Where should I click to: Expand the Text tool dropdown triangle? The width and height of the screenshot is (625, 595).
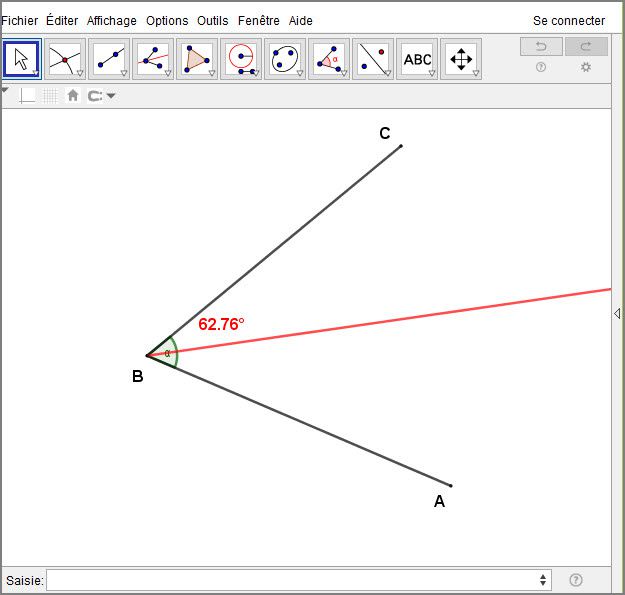click(432, 73)
